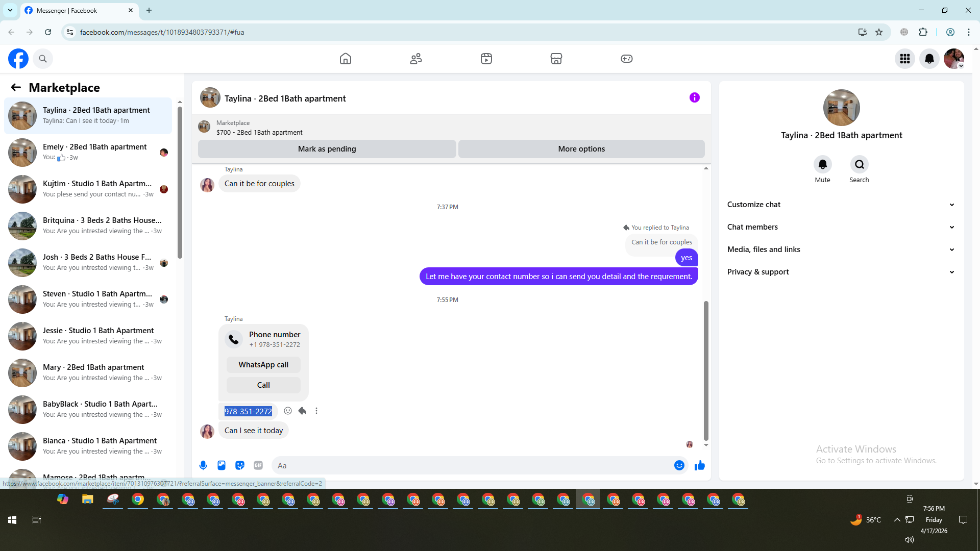Go to the Marketplace tab in top navigation
Image resolution: width=980 pixels, height=551 pixels.
point(556,59)
